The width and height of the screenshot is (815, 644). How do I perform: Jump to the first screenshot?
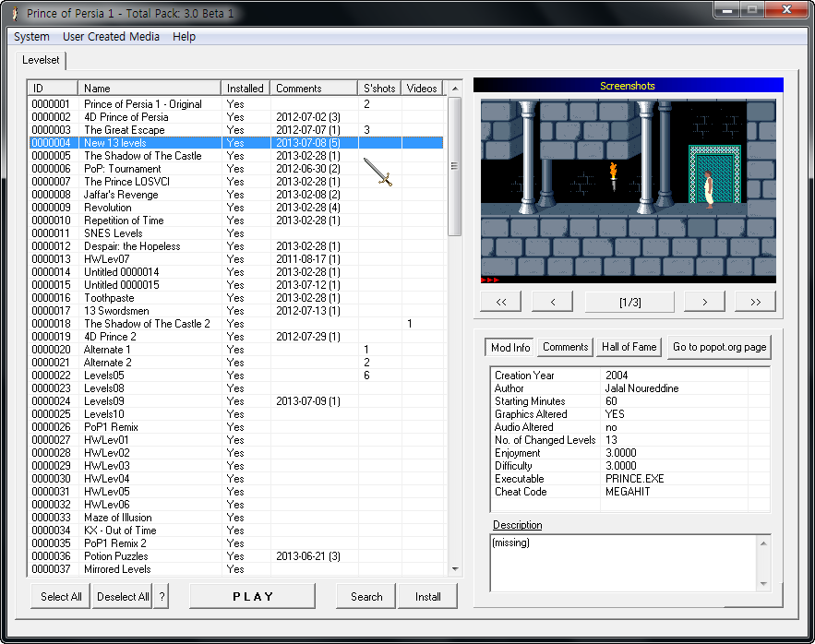point(501,302)
